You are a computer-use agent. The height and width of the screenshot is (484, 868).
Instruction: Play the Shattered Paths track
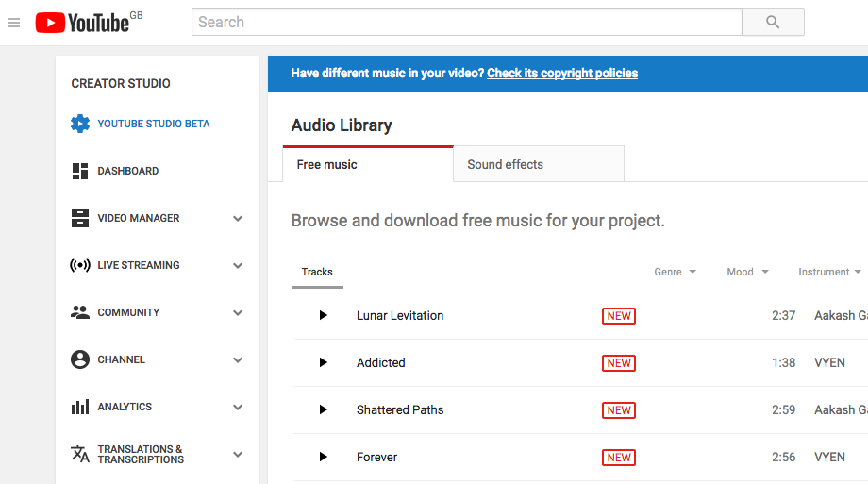(x=324, y=409)
